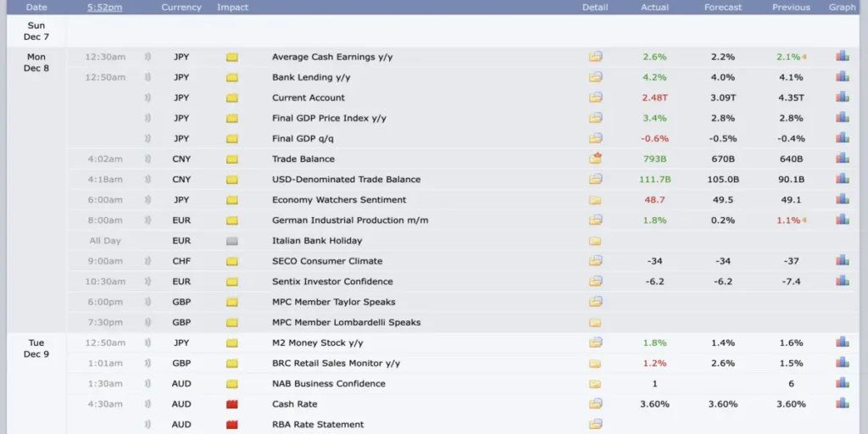Toggle alert icon for RBA Rate Statement
This screenshot has height=434, width=868.
[147, 425]
